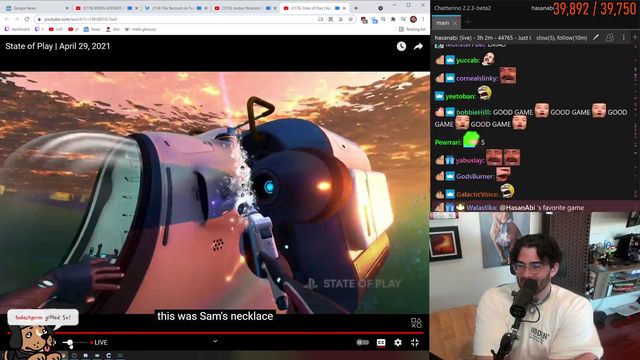
Task: Open Chatterino split three-dot menu
Action: (623, 38)
